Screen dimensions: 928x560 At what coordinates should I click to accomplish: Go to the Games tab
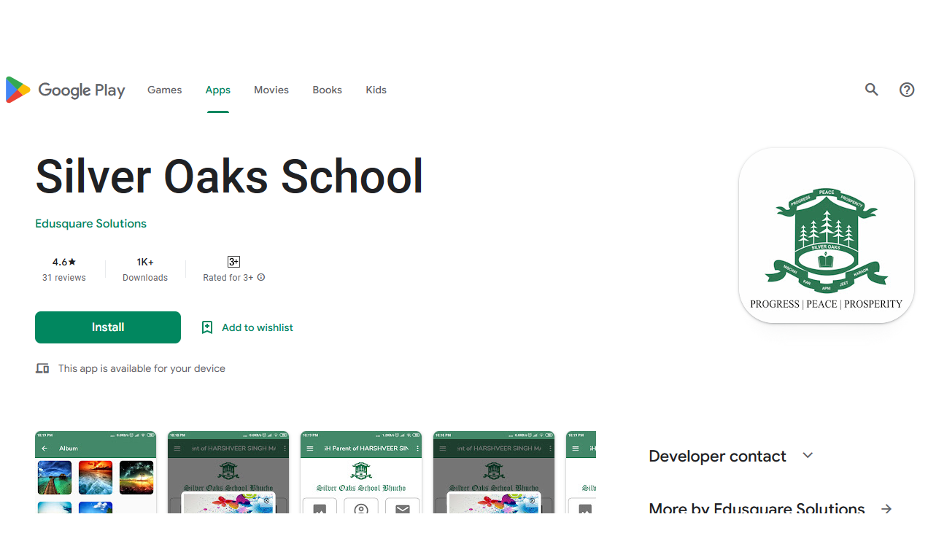click(165, 90)
